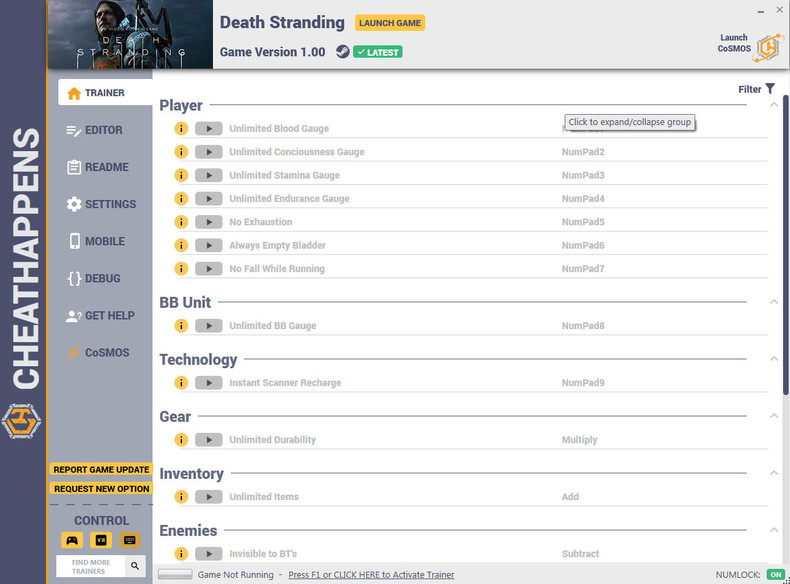Click the vertical scrollbar thumb
Image resolution: width=790 pixels, height=584 pixels.
coord(785,244)
